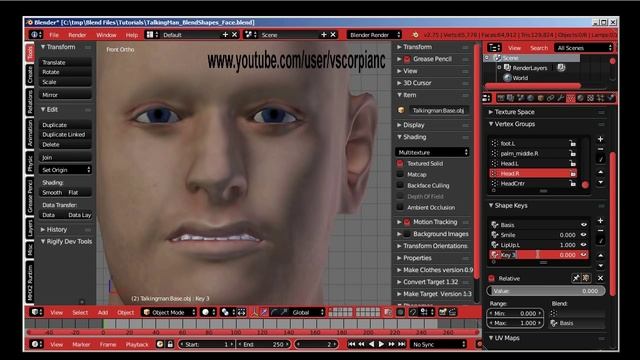Open the Window menu
The height and width of the screenshot is (360, 640).
tap(106, 35)
